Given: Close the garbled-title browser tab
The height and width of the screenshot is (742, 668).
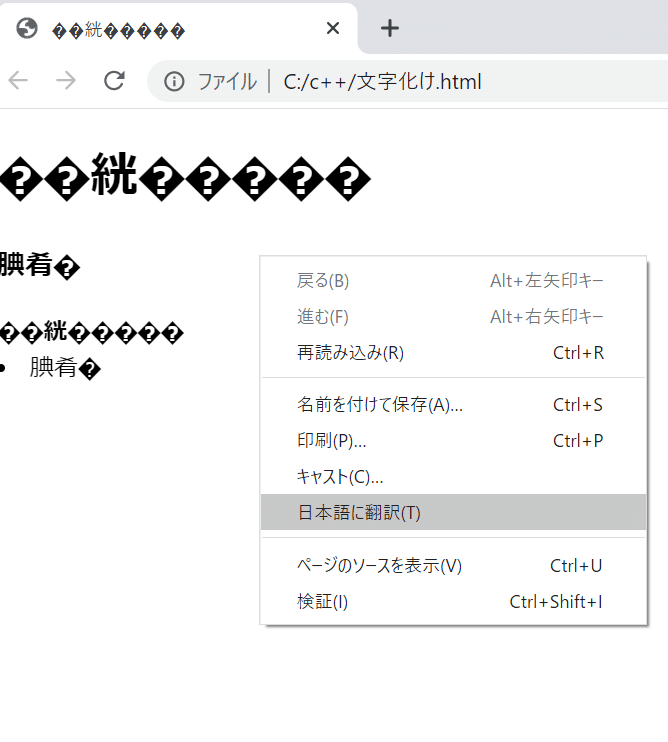Looking at the screenshot, I should tap(333, 28).
